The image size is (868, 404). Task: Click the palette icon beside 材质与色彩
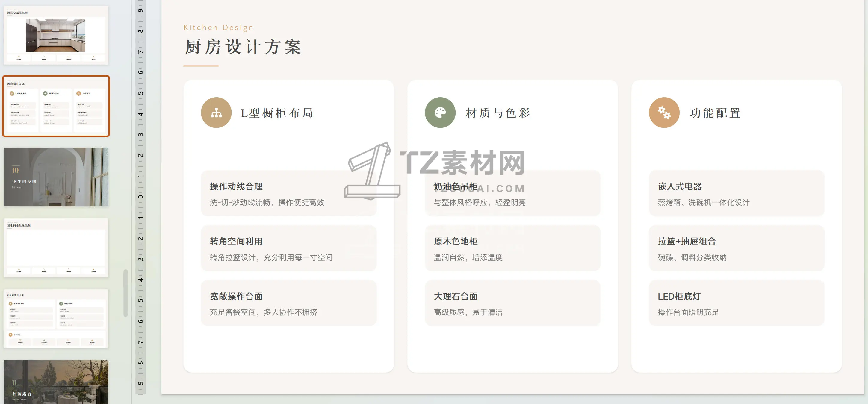440,113
